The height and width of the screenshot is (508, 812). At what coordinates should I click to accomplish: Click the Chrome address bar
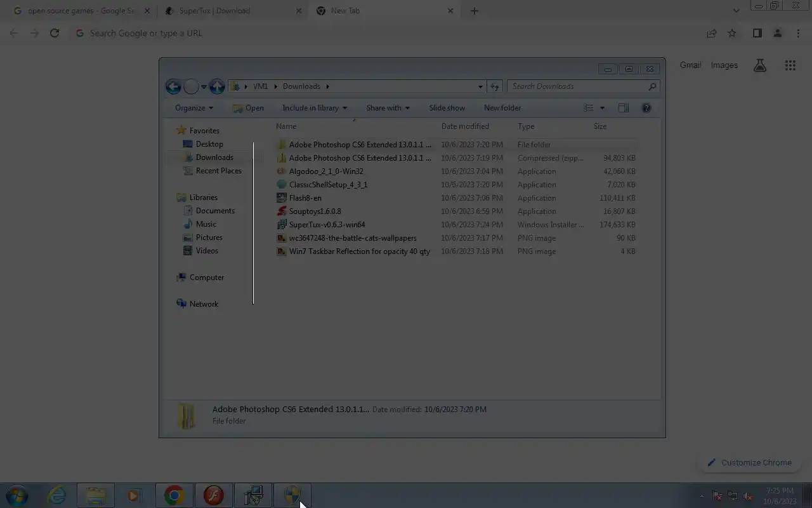tap(387, 33)
